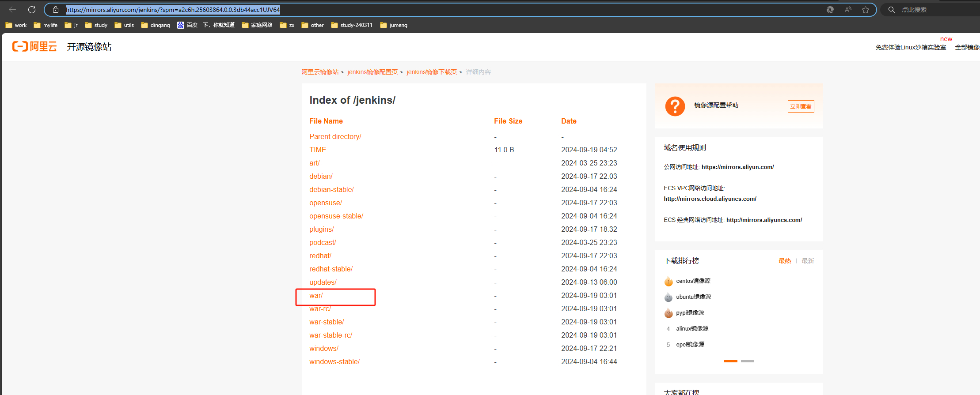Open the Baidu bookmark in bookmarks bar

[x=206, y=25]
